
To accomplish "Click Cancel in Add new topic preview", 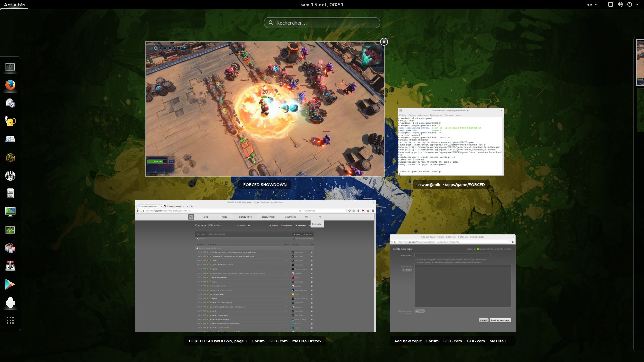I will (484, 320).
